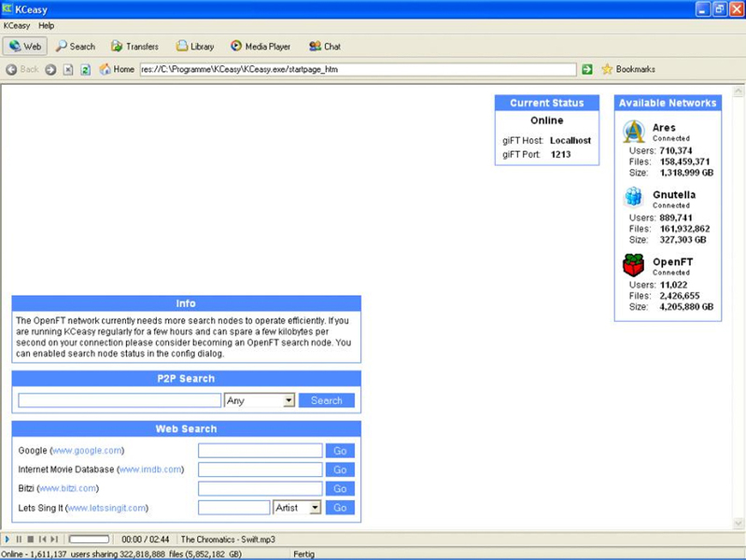Click the KCeasy title bar app icon
This screenshot has width=746, height=560.
pyautogui.click(x=7, y=8)
